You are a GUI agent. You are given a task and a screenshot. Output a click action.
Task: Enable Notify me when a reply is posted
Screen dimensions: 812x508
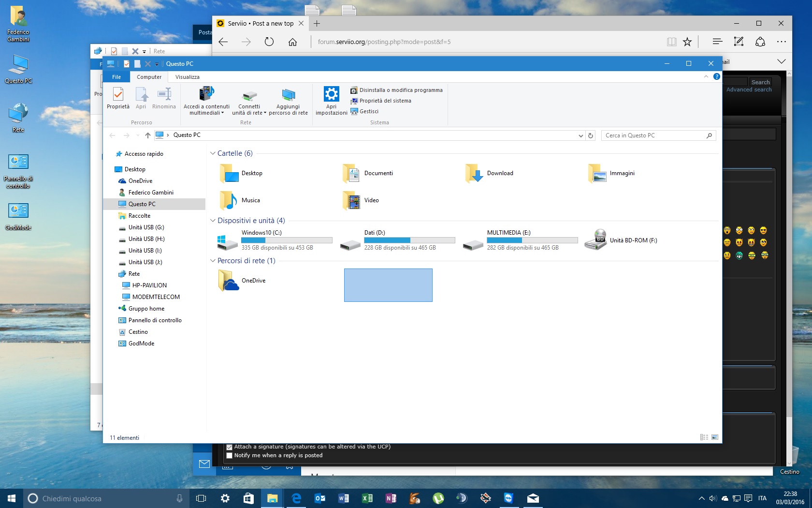230,456
